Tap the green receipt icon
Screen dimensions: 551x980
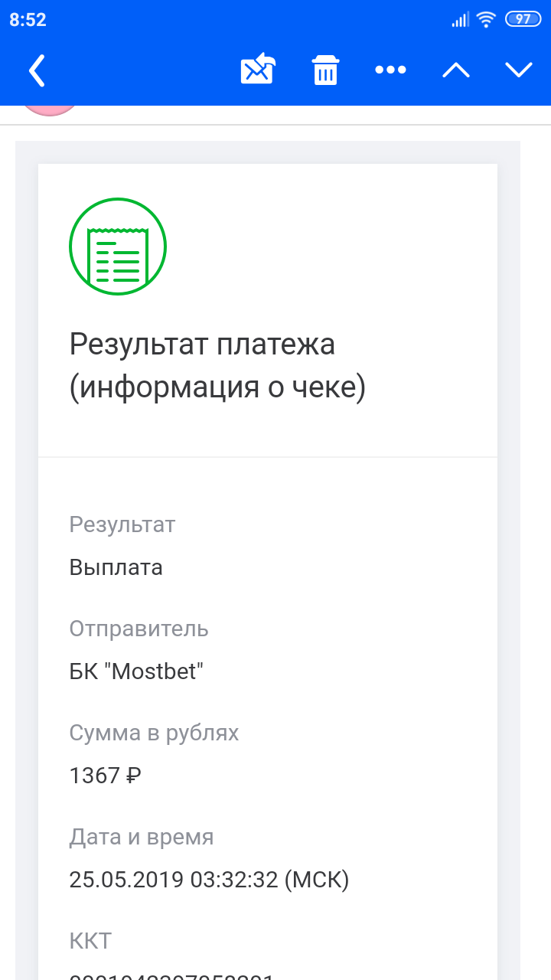coord(118,247)
